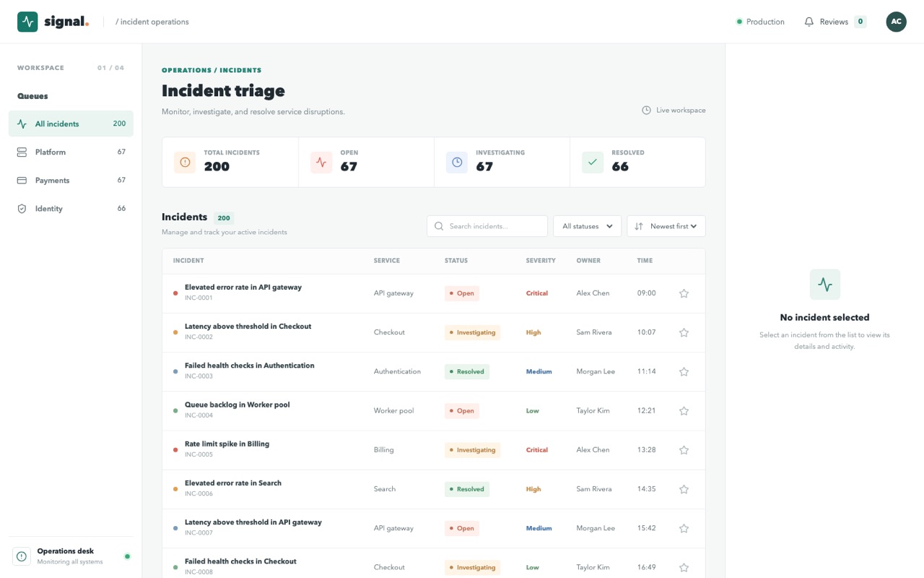Click owner Taylor Kim on INC-0004
This screenshot has height=578, width=924.
[593, 410]
